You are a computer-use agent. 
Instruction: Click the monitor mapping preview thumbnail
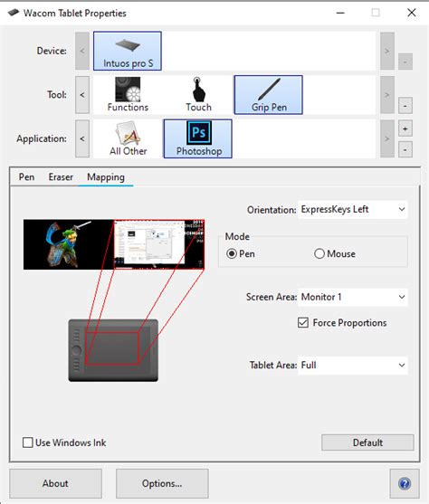114,244
